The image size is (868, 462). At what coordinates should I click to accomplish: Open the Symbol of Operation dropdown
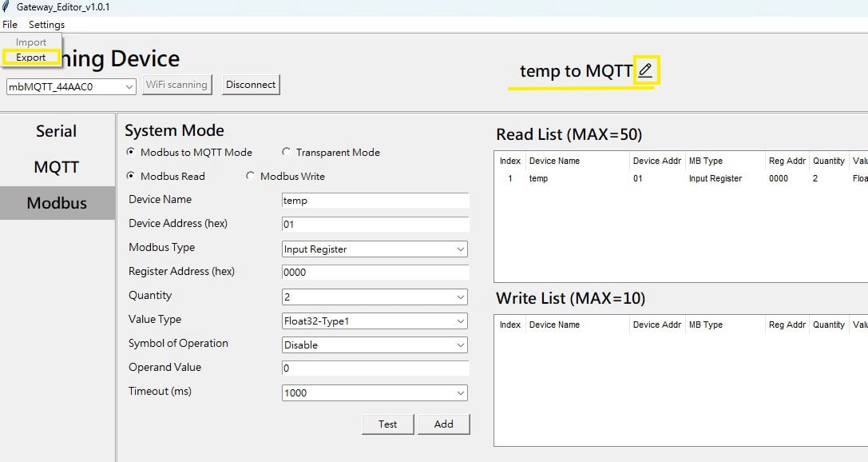[460, 345]
